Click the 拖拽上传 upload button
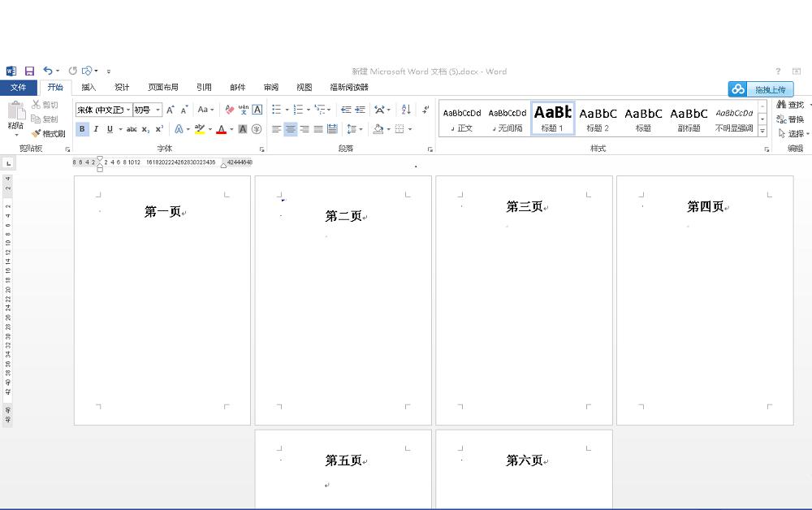The height and width of the screenshot is (510, 812). click(x=763, y=89)
